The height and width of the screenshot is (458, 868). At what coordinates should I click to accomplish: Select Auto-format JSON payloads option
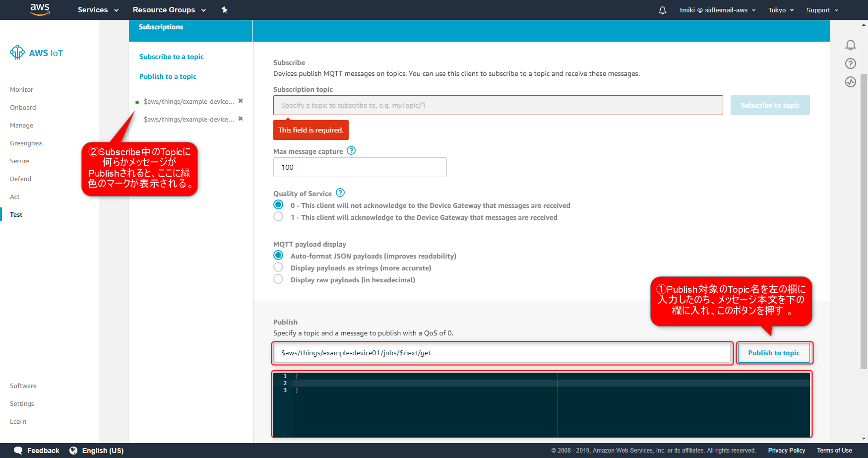point(278,256)
